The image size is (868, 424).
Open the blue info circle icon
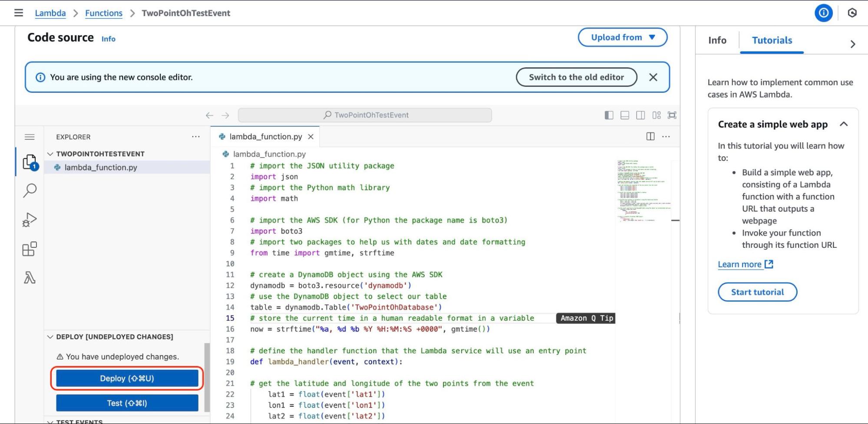[x=824, y=13]
